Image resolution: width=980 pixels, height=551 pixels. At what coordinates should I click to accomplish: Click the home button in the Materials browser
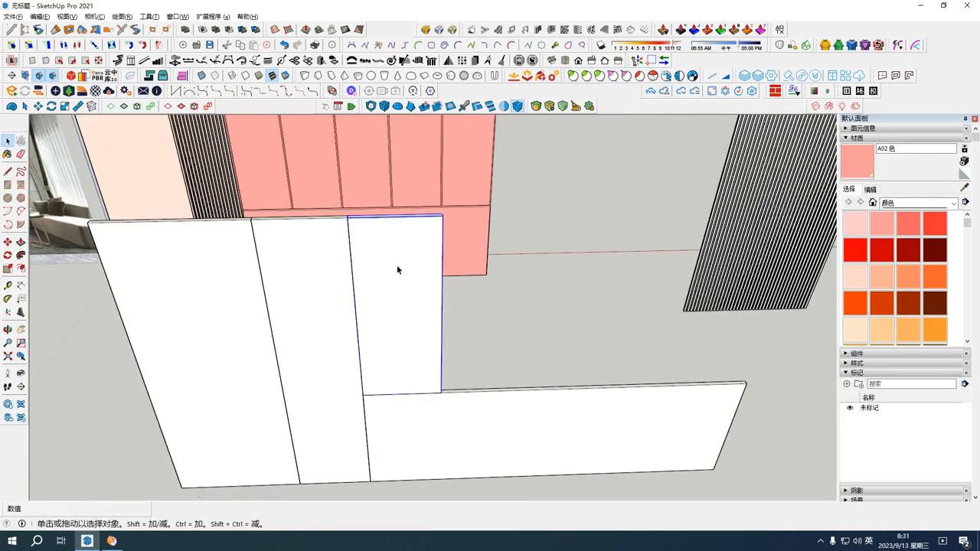point(874,202)
